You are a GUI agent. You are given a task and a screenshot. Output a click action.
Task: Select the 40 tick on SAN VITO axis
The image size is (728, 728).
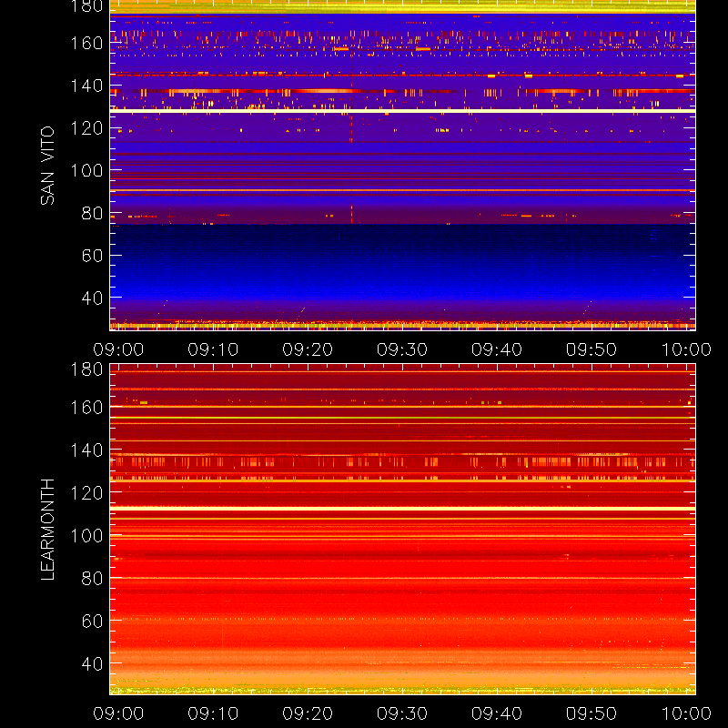coord(92,298)
